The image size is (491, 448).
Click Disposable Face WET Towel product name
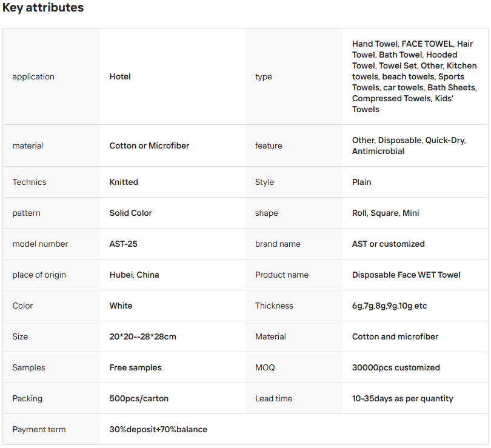click(406, 275)
